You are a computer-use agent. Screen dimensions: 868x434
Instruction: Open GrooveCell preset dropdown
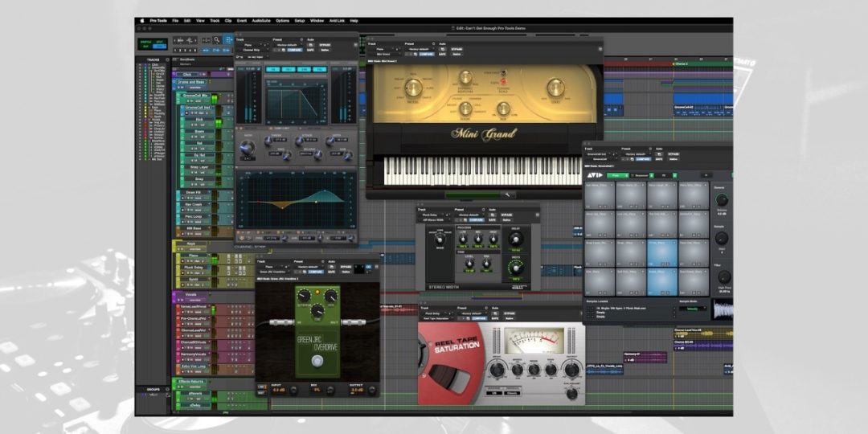tap(636, 154)
